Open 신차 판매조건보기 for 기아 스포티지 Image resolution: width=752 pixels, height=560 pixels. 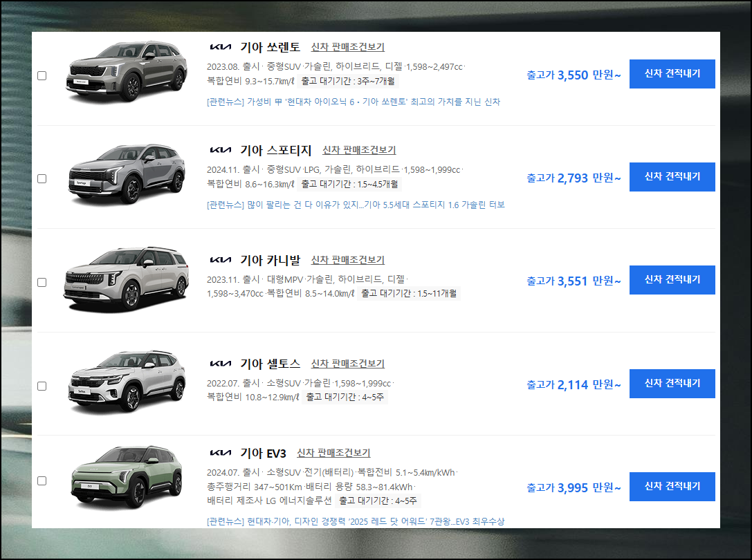359,150
